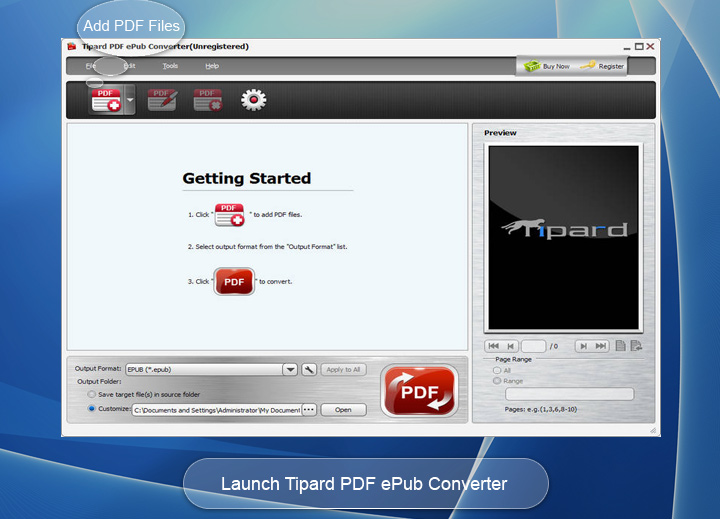Minimize the Tipard converter window

pyautogui.click(x=627, y=47)
